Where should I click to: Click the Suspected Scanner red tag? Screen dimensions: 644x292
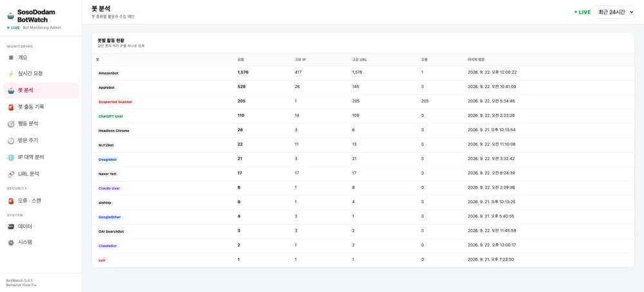pos(115,102)
